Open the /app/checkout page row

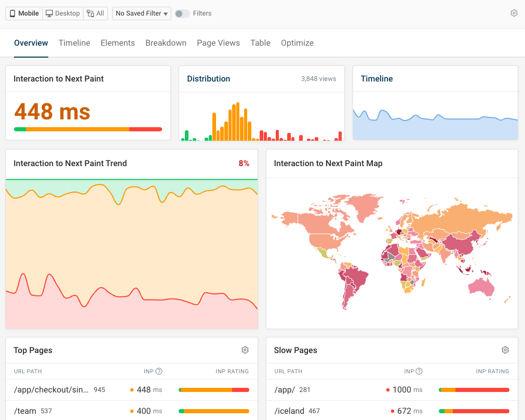[x=51, y=390]
